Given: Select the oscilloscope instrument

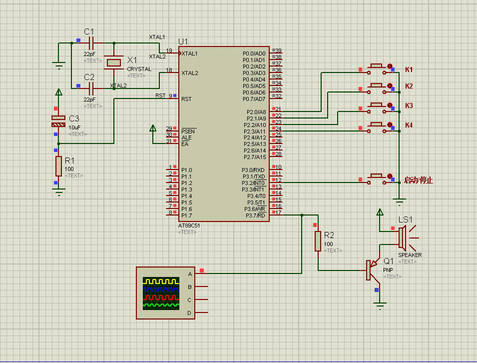Looking at the screenshot, I should pos(166,293).
